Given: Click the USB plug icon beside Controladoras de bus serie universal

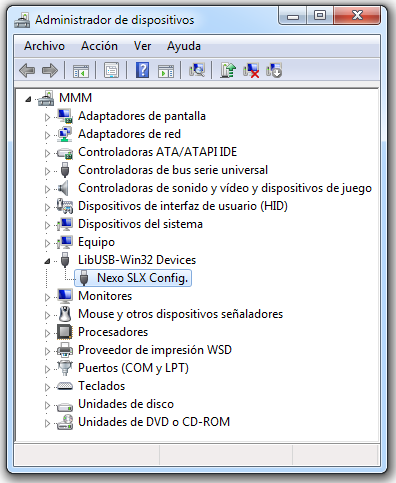Looking at the screenshot, I should pos(65,170).
